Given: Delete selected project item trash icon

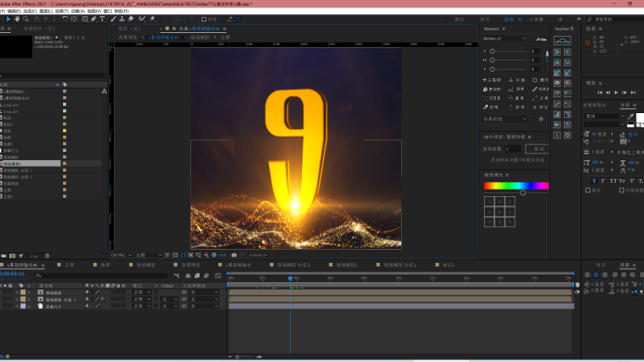Looking at the screenshot, I should pos(47,255).
